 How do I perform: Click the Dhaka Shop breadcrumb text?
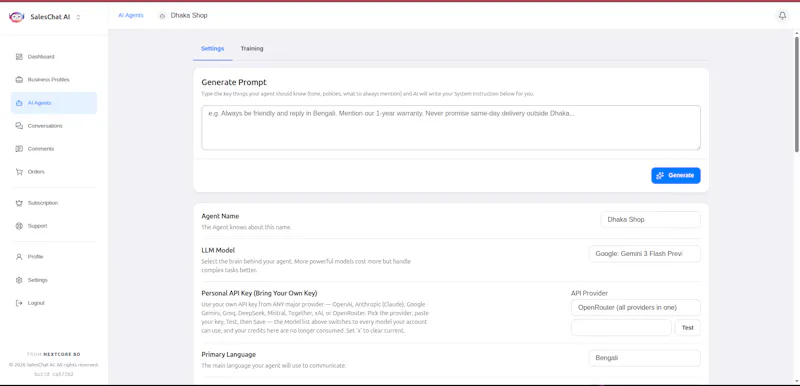click(189, 16)
